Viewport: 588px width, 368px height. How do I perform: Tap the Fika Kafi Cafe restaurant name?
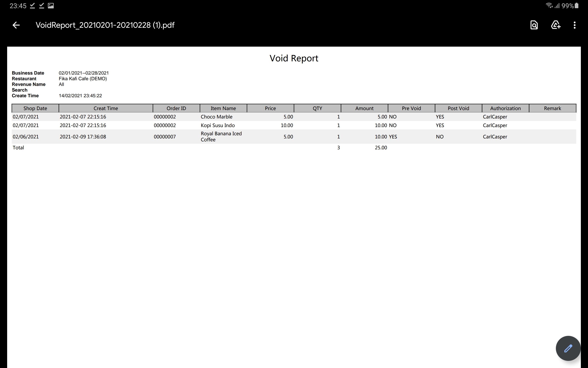coord(83,79)
